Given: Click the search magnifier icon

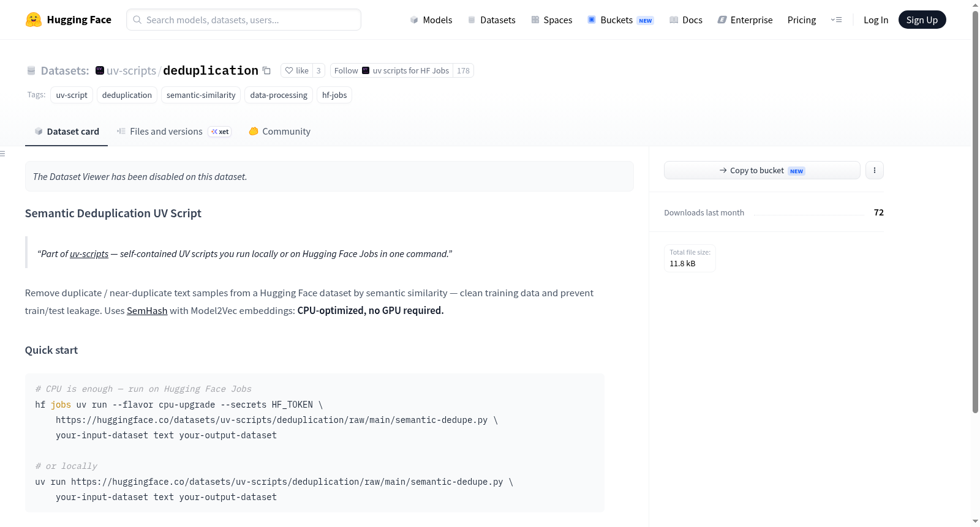Looking at the screenshot, I should (137, 20).
